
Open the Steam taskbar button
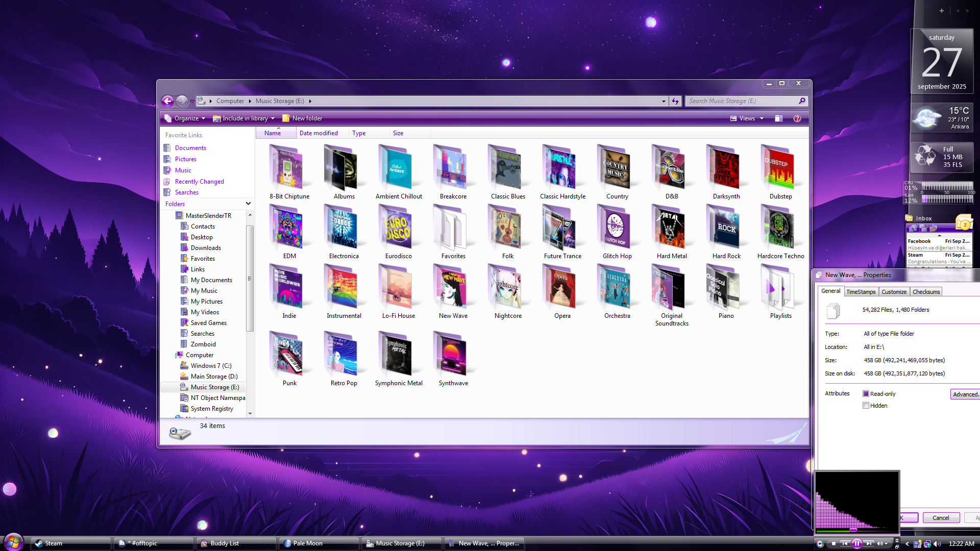71,543
